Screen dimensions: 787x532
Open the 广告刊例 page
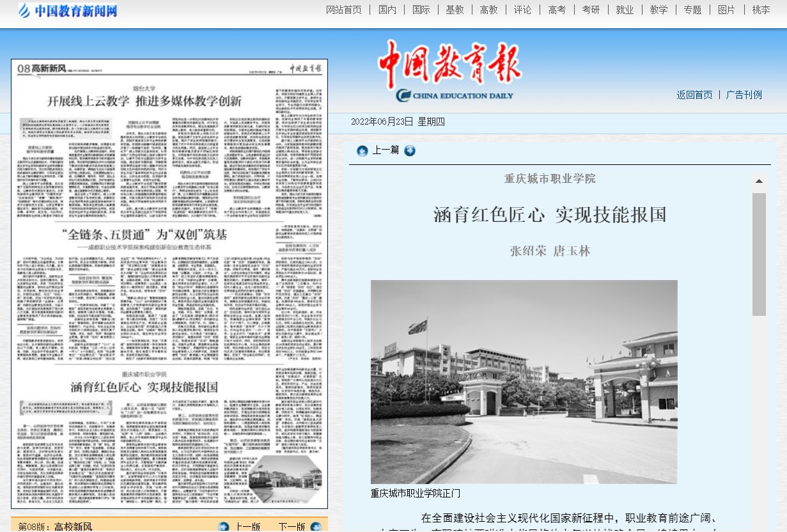[744, 95]
